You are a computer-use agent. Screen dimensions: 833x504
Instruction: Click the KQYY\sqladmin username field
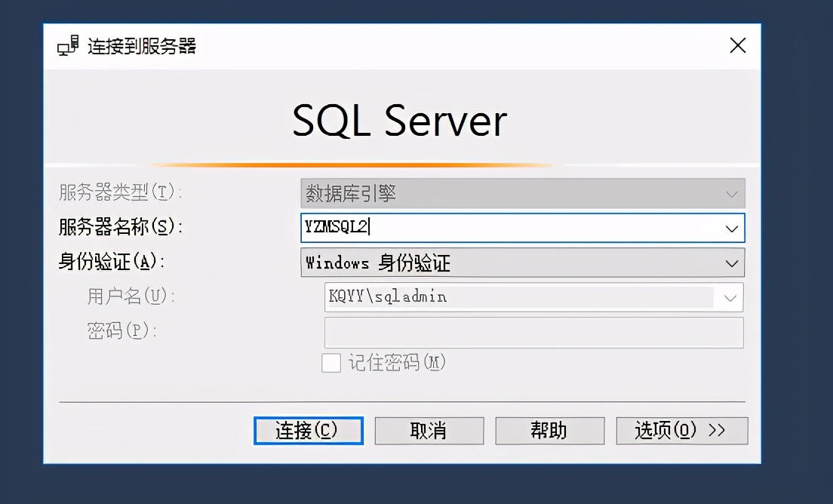[521, 297]
